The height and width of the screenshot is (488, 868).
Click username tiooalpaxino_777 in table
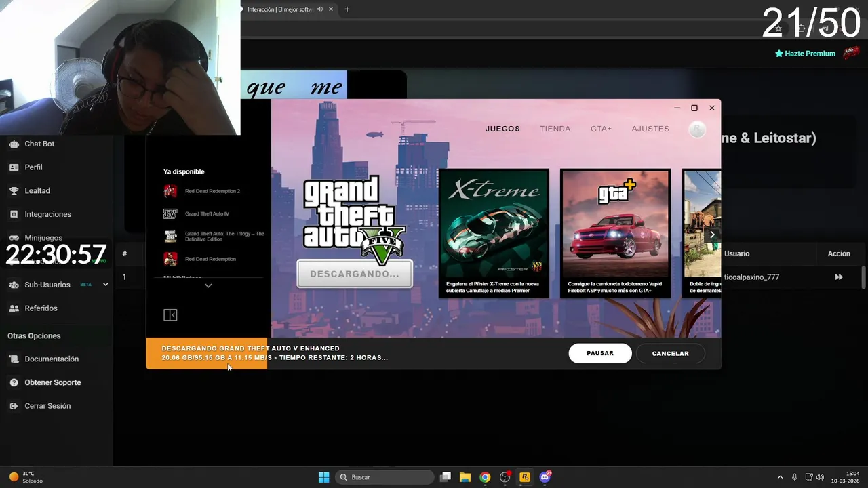tap(751, 277)
